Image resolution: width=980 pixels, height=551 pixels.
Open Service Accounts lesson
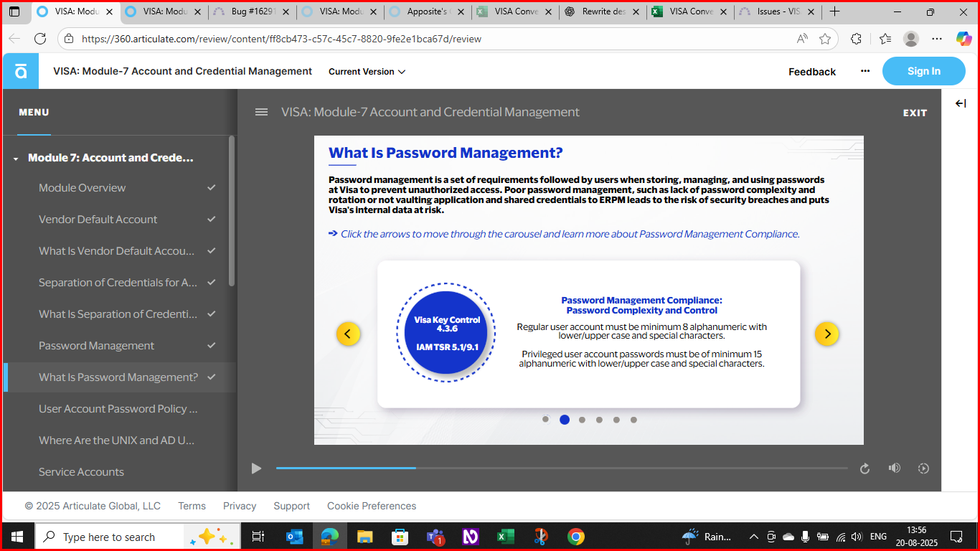pos(119,472)
